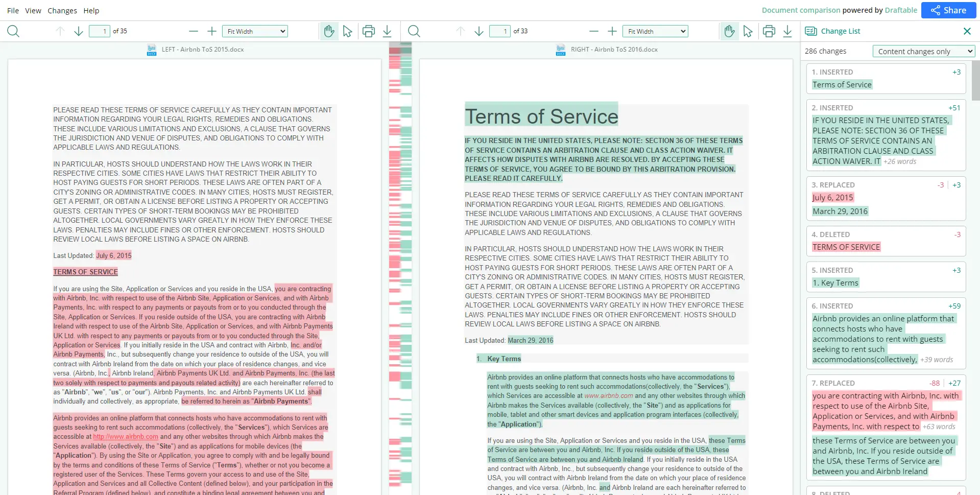980x495 pixels.
Task: Zoom in on the left document
Action: 212,31
